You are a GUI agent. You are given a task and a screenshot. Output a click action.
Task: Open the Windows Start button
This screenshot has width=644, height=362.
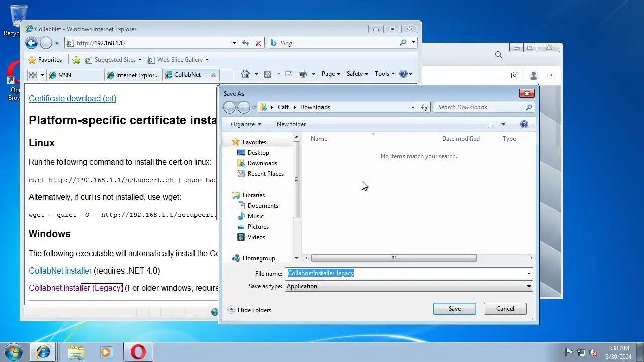click(x=14, y=352)
